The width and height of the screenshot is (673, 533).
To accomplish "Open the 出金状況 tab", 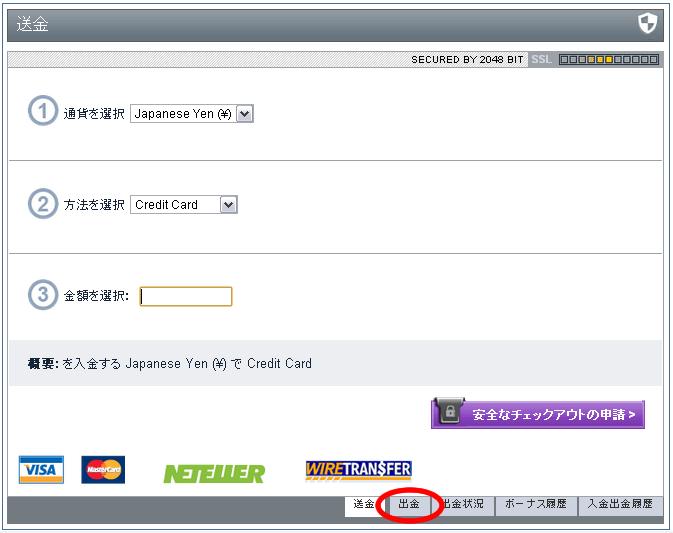I will (x=463, y=505).
